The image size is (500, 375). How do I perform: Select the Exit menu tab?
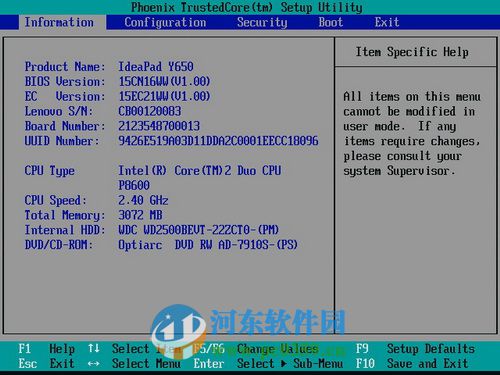pos(387,22)
